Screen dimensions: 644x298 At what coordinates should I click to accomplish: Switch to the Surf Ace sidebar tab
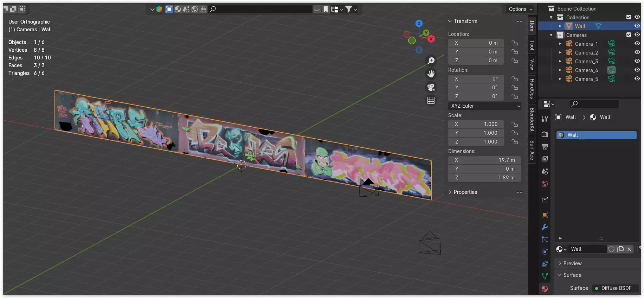[532, 150]
